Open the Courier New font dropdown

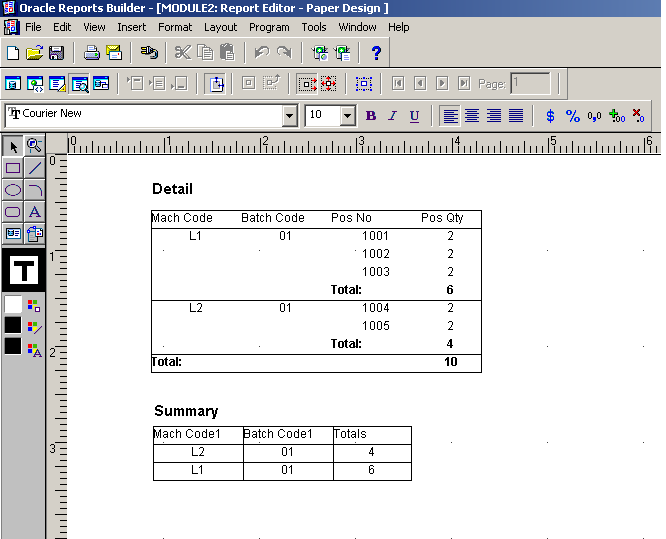click(290, 116)
